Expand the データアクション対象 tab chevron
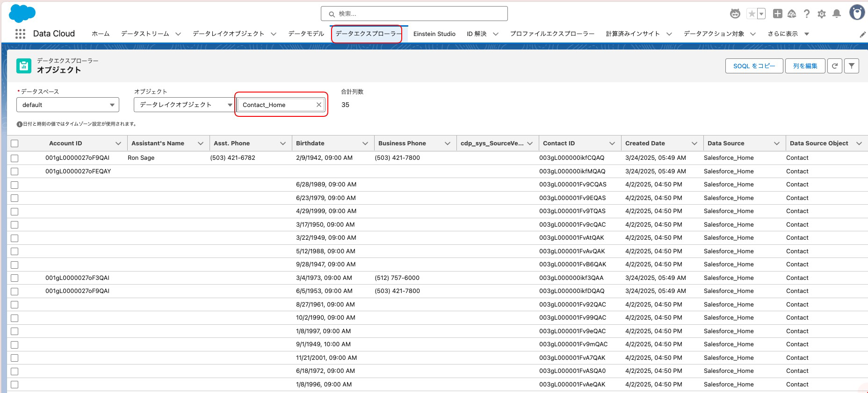Viewport: 868px width, 393px height. tap(753, 34)
